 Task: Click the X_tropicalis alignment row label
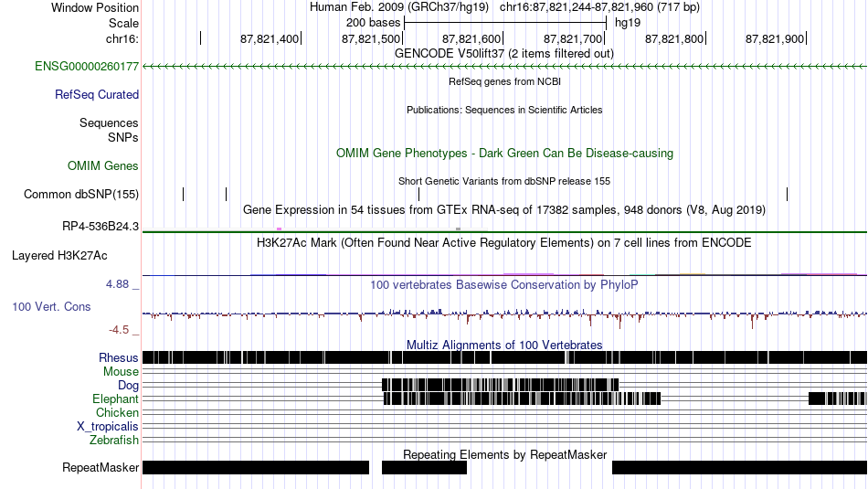(108, 427)
